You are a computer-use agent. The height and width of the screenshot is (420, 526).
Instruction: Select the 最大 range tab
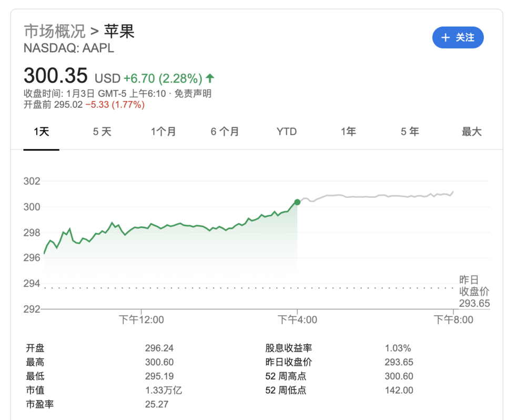[472, 132]
